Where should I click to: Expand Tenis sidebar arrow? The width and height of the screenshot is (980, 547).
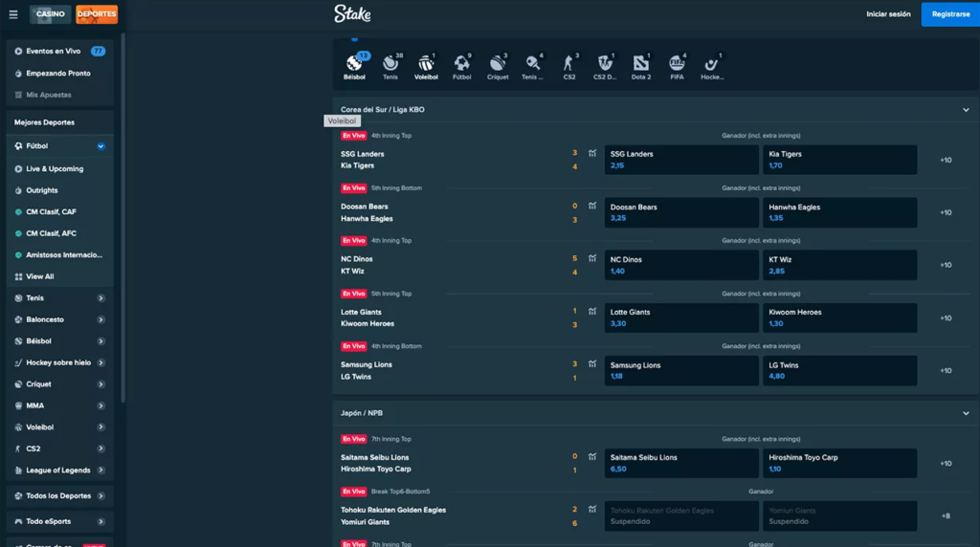(x=100, y=298)
